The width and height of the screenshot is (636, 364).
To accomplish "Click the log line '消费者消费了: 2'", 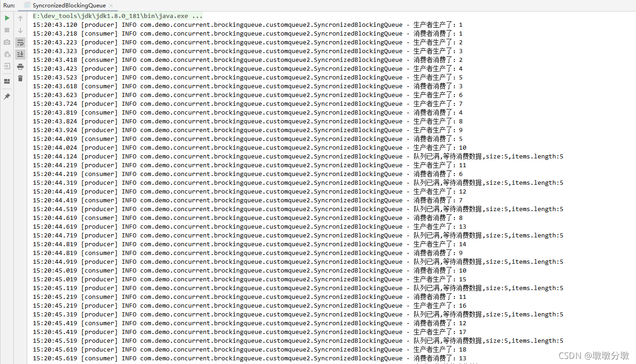I will pyautogui.click(x=247, y=60).
